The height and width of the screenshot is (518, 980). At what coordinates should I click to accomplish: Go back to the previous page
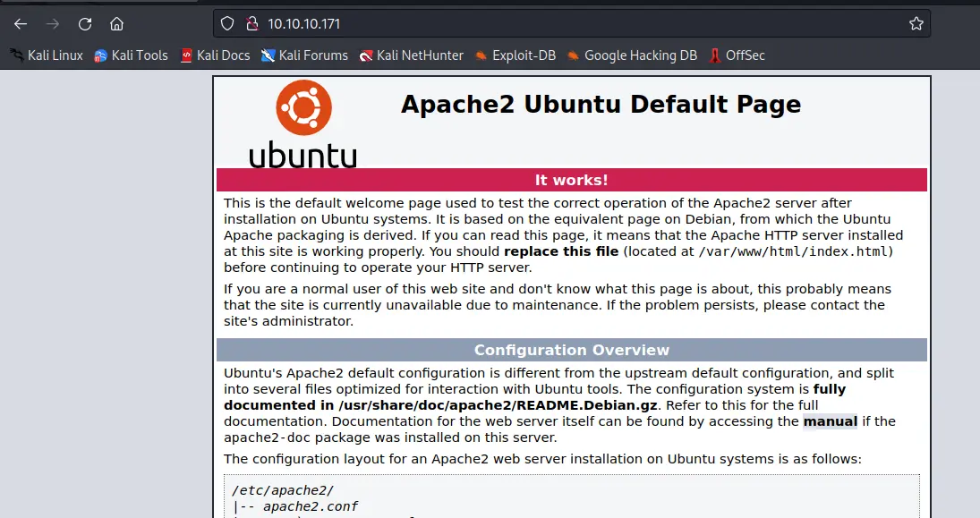(21, 24)
